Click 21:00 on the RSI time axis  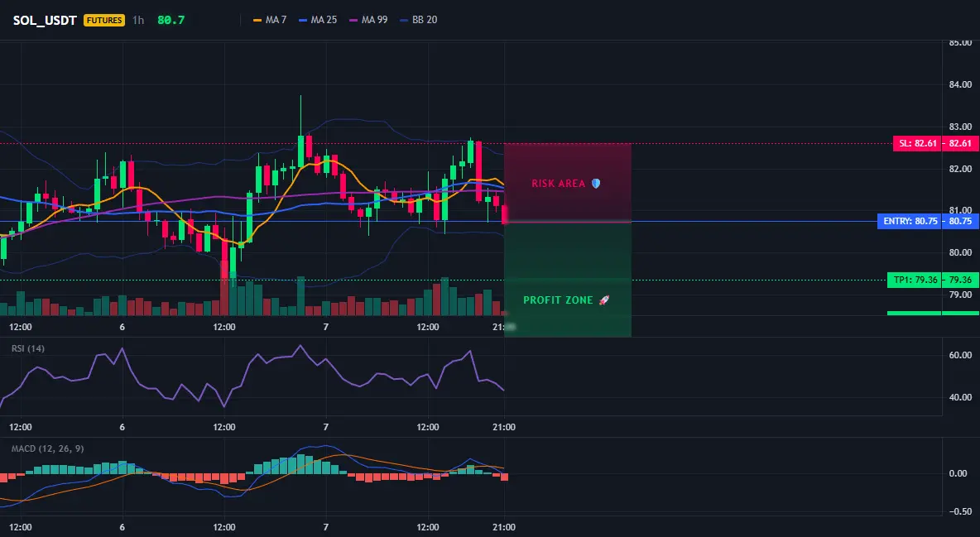click(504, 427)
